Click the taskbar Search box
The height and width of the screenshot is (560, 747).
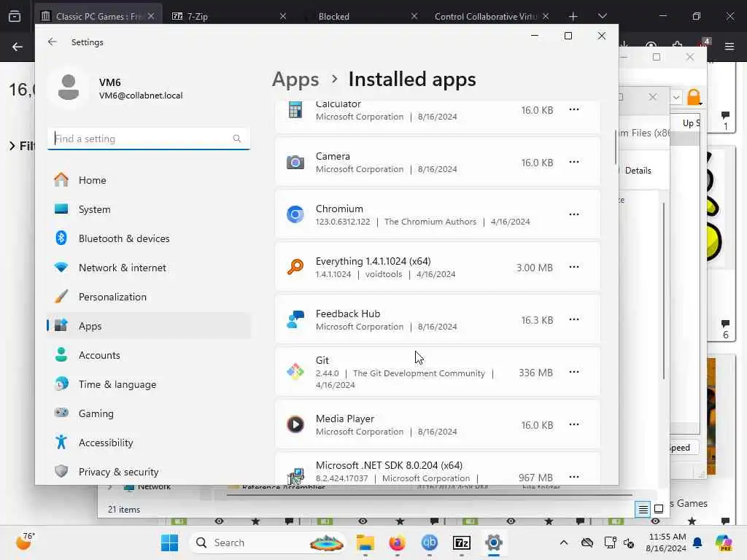tap(268, 542)
